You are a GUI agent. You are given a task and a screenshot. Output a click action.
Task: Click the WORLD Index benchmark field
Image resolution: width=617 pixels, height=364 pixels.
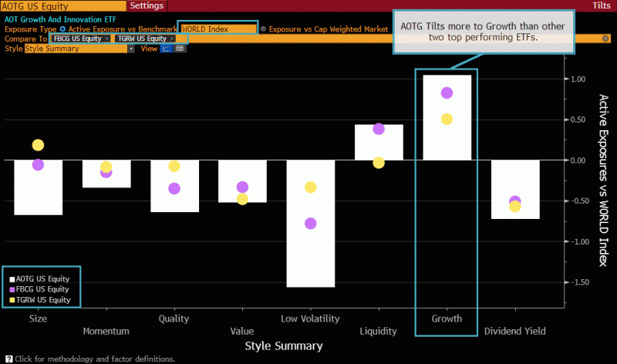(218, 29)
